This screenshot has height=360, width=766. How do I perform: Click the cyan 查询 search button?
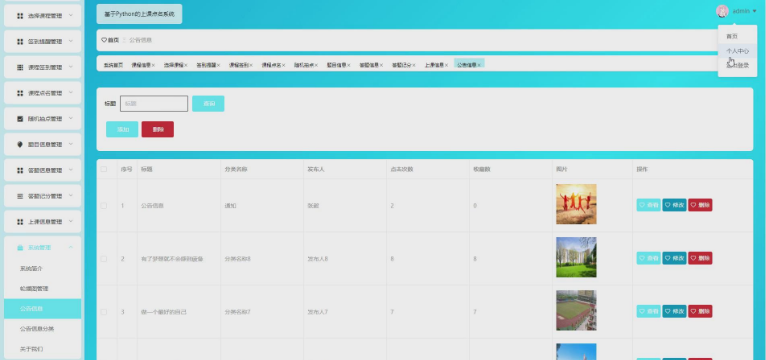(208, 104)
